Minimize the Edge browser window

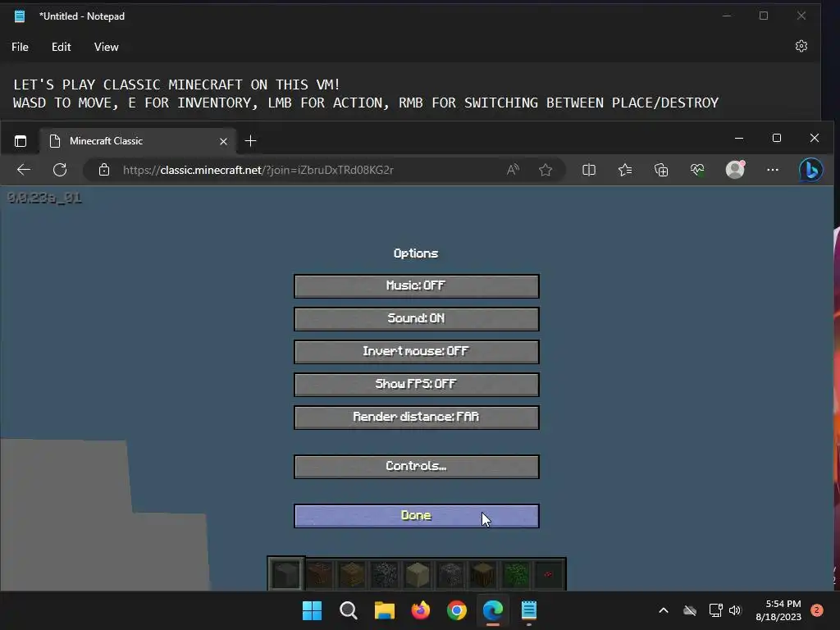pyautogui.click(x=739, y=138)
